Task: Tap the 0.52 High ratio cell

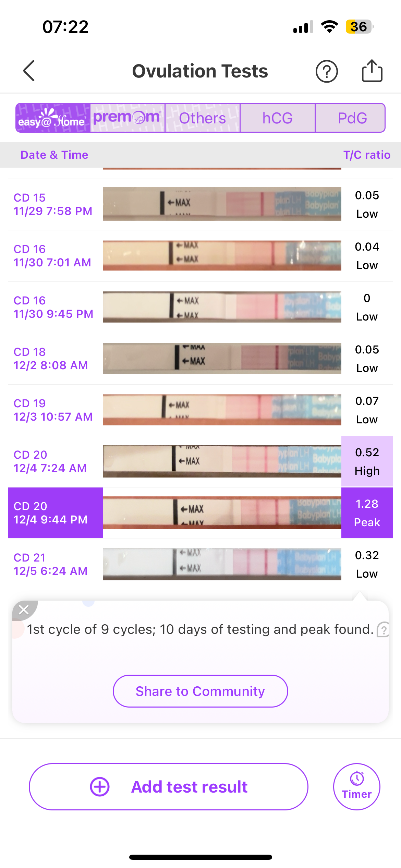Action: [367, 461]
